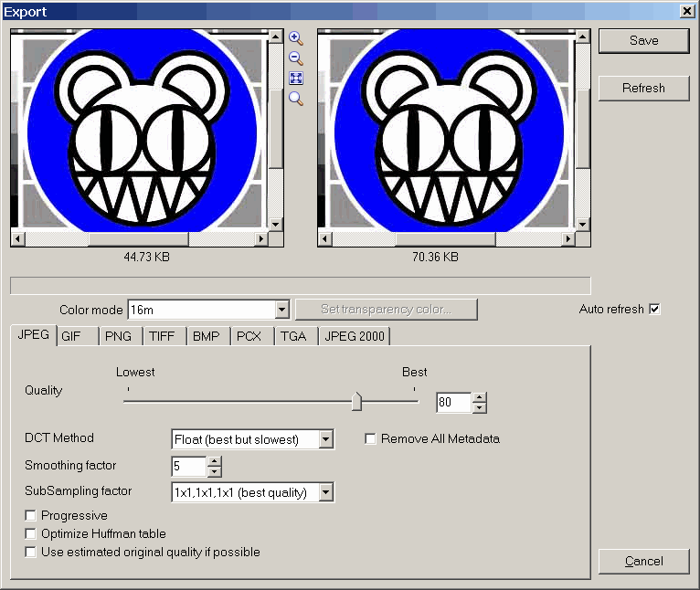Click the 44.73 KB file size label
700x590 pixels.
(146, 257)
